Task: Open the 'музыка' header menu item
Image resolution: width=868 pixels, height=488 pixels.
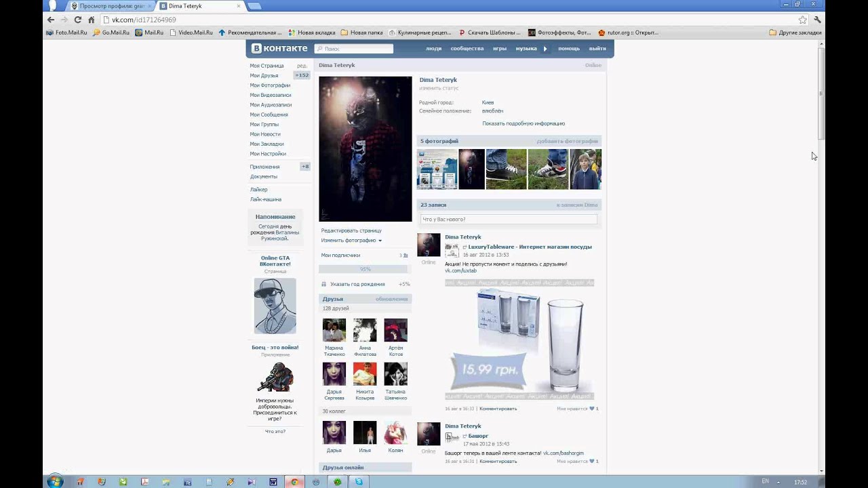Action: [x=526, y=49]
